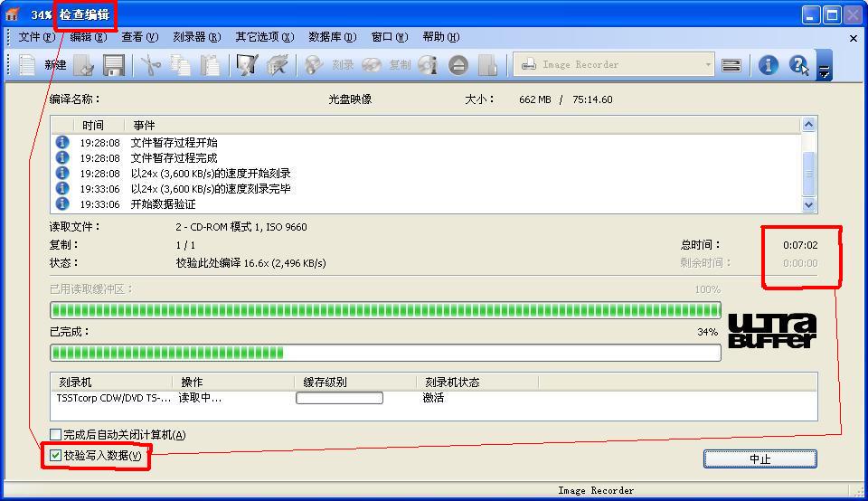Enable 完成后自动关闭计算机 checkbox
This screenshot has width=868, height=501.
click(55, 435)
